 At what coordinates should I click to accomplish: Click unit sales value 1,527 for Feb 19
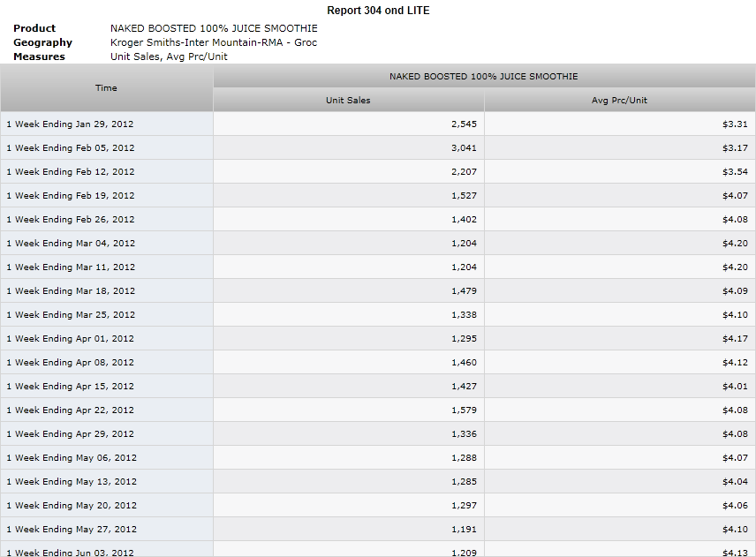coord(464,196)
